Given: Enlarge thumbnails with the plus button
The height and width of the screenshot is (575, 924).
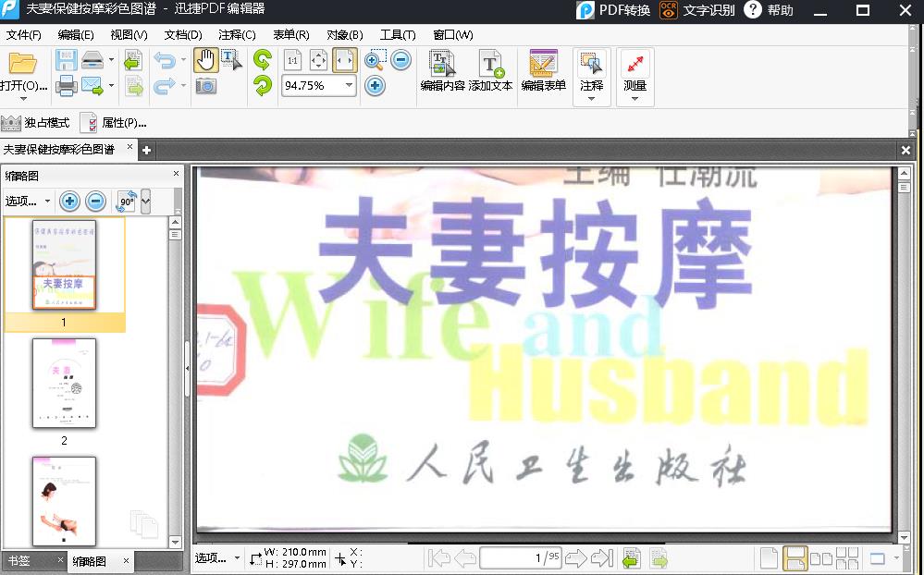Looking at the screenshot, I should (69, 202).
